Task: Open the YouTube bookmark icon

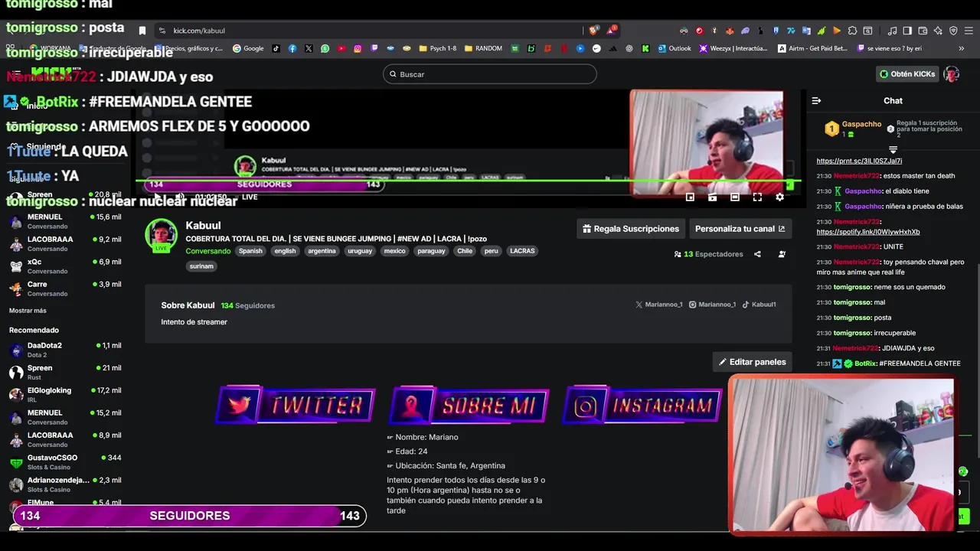Action: [341, 48]
